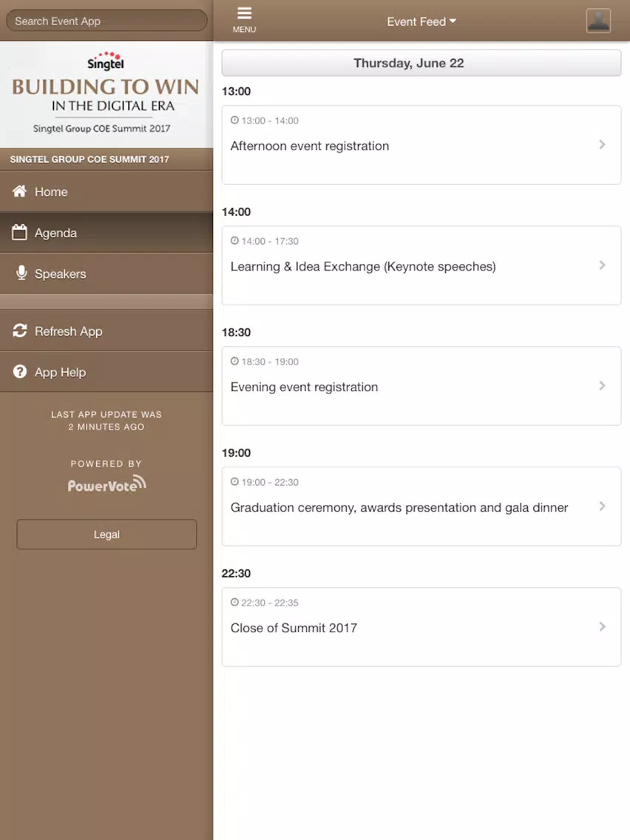Expand Learning & Idea Exchange chevron

pyautogui.click(x=602, y=265)
